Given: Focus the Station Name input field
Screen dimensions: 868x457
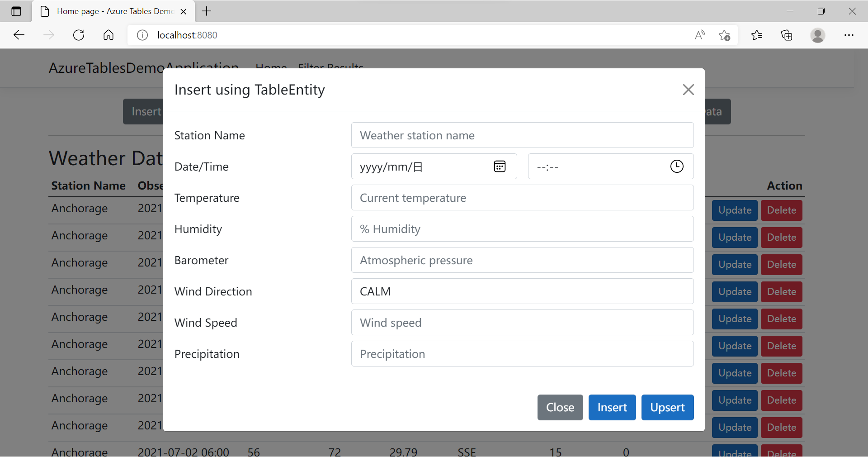Looking at the screenshot, I should coord(522,135).
